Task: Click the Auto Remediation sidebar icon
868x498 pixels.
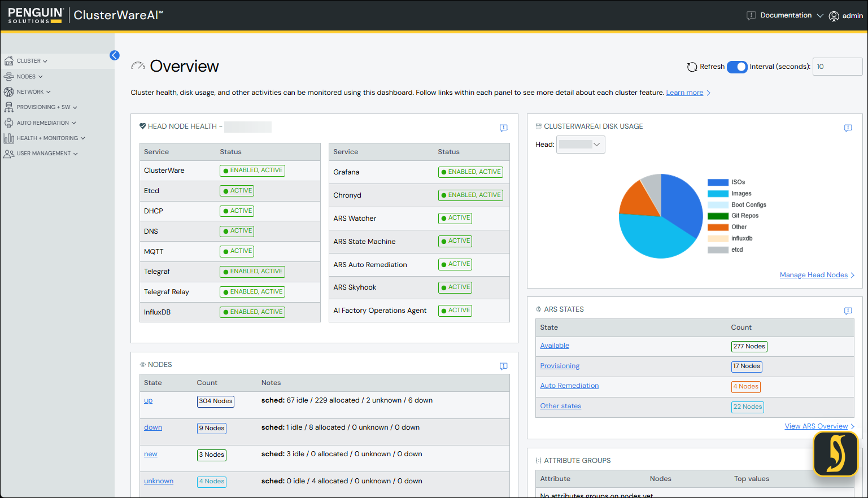Action: click(x=8, y=123)
